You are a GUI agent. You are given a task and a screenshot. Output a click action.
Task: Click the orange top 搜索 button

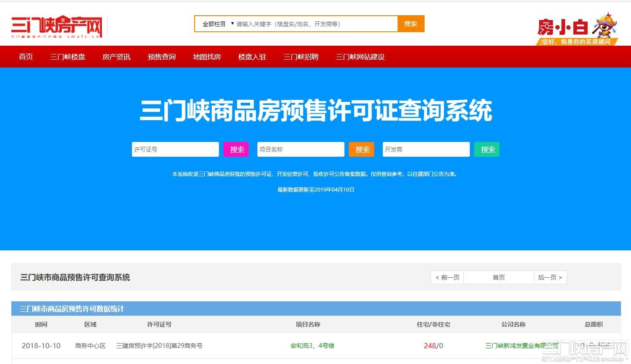click(411, 24)
